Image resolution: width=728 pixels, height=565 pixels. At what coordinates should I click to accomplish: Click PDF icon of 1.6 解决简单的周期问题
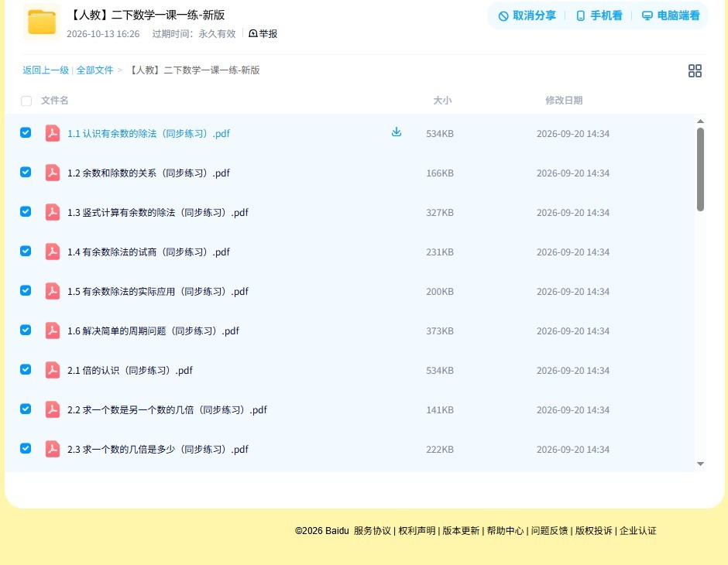click(52, 330)
